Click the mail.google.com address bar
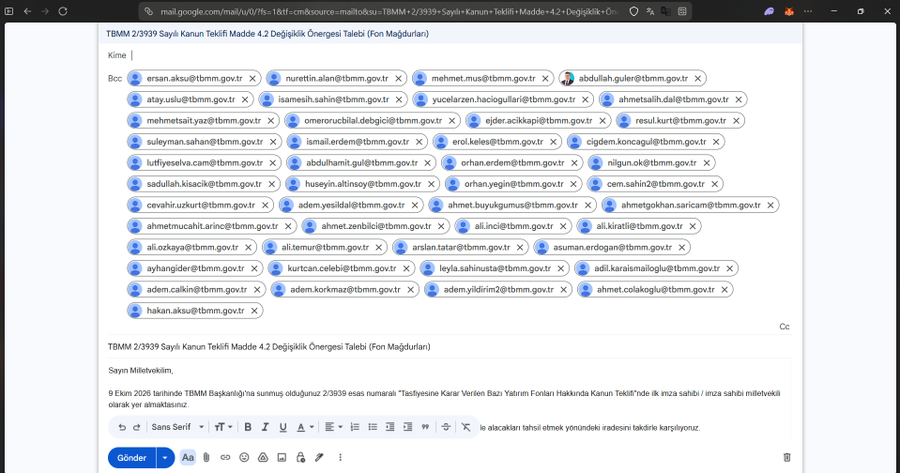The image size is (900, 473). (x=388, y=11)
